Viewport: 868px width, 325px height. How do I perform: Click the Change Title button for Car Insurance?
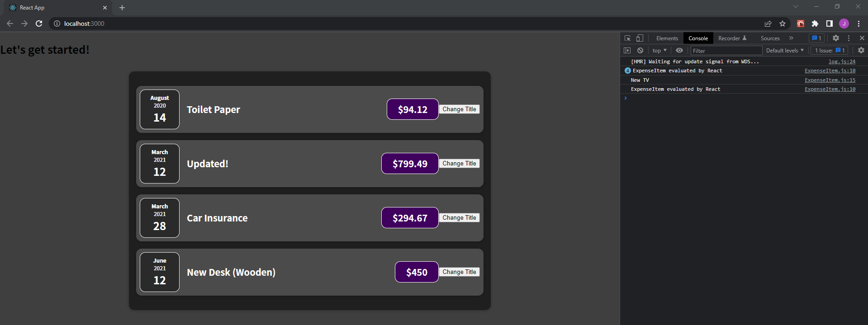click(x=459, y=217)
